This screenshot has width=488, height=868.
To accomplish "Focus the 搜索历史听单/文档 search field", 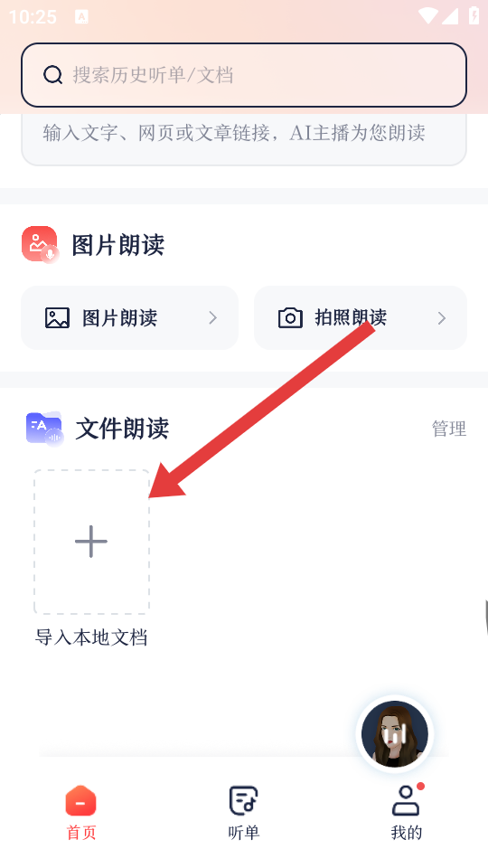I will tap(244, 75).
